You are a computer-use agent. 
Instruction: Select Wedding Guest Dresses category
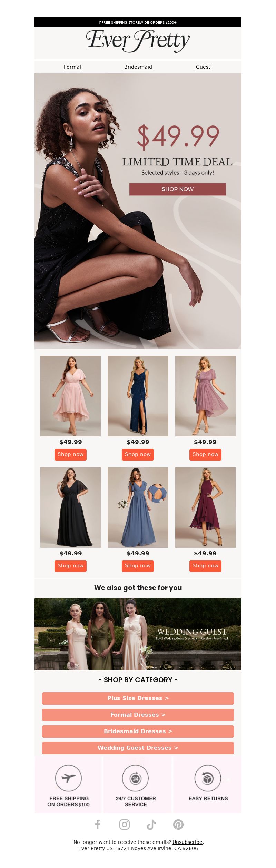click(138, 748)
